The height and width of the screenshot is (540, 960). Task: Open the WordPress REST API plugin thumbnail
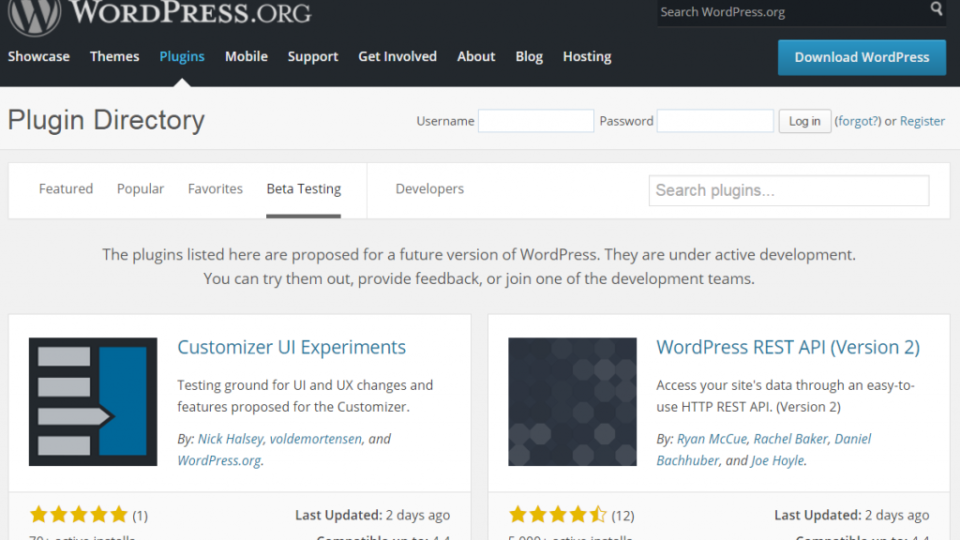pyautogui.click(x=572, y=402)
